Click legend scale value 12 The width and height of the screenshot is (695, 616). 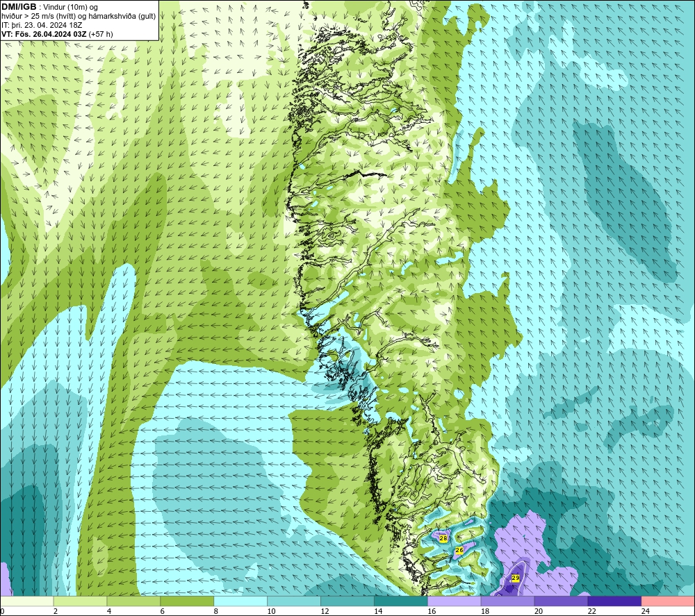[x=325, y=611]
